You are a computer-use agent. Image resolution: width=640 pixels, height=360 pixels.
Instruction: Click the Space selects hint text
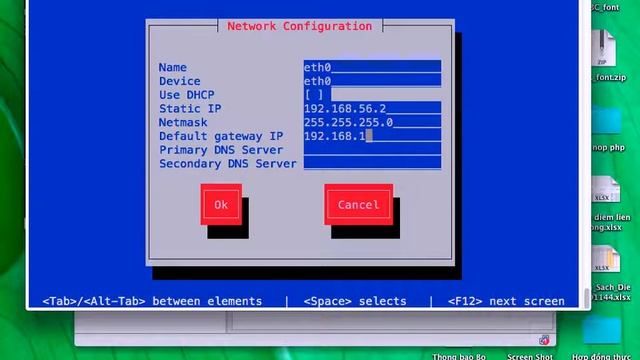click(355, 301)
